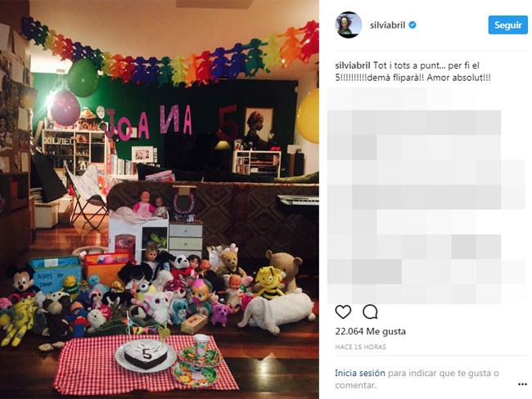Click the birthday post photo
Image resolution: width=532 pixels, height=399 pixels.
click(160, 199)
